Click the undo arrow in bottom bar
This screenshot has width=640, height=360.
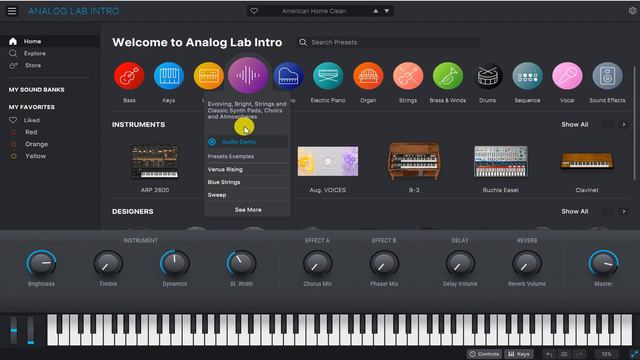(549, 354)
